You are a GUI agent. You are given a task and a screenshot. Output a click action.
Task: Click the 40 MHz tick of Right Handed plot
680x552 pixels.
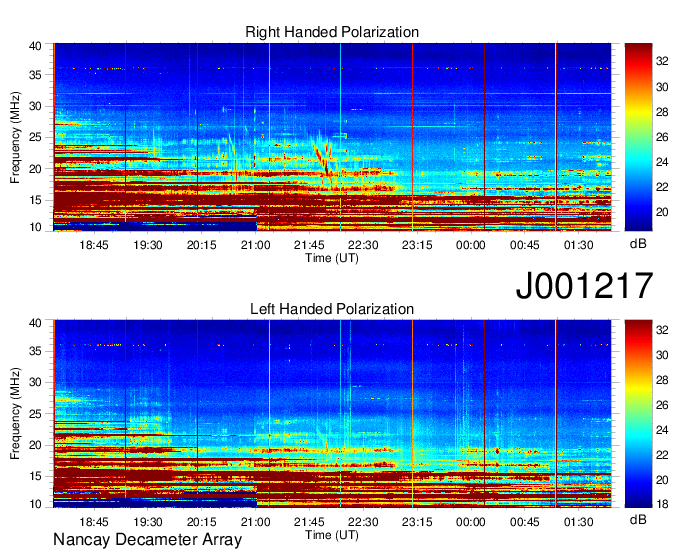[35, 46]
